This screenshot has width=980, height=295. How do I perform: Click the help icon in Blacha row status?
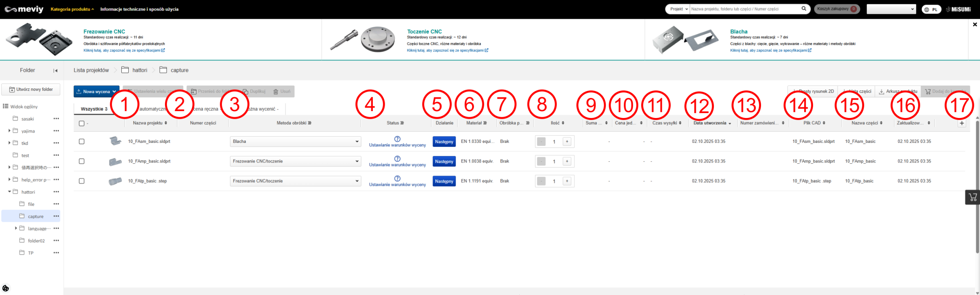point(397,139)
